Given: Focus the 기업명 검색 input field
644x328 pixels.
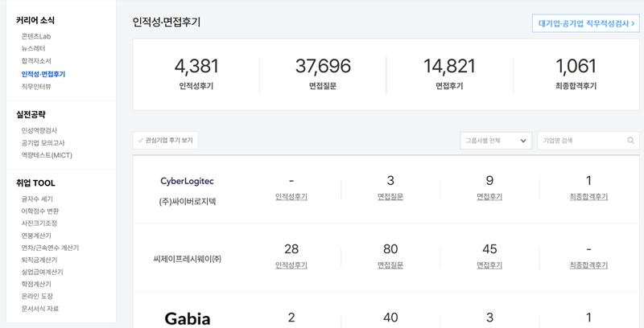Looking at the screenshot, I should pos(588,141).
